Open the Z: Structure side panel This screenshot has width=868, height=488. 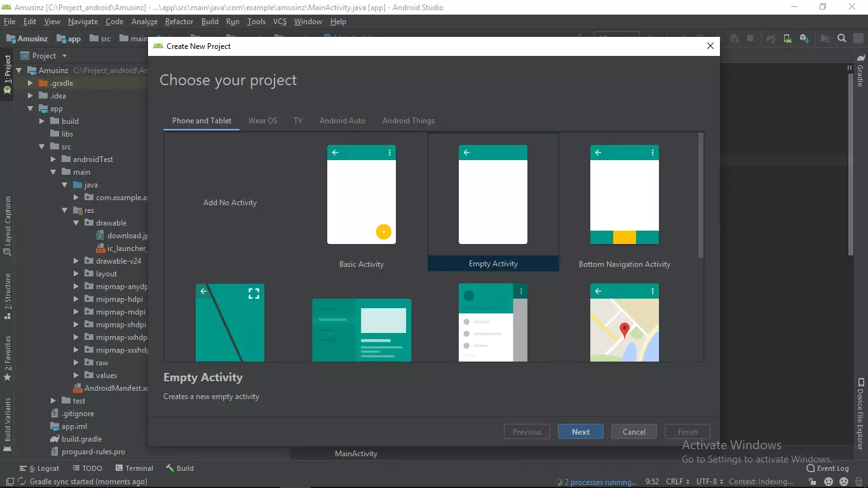[x=8, y=296]
